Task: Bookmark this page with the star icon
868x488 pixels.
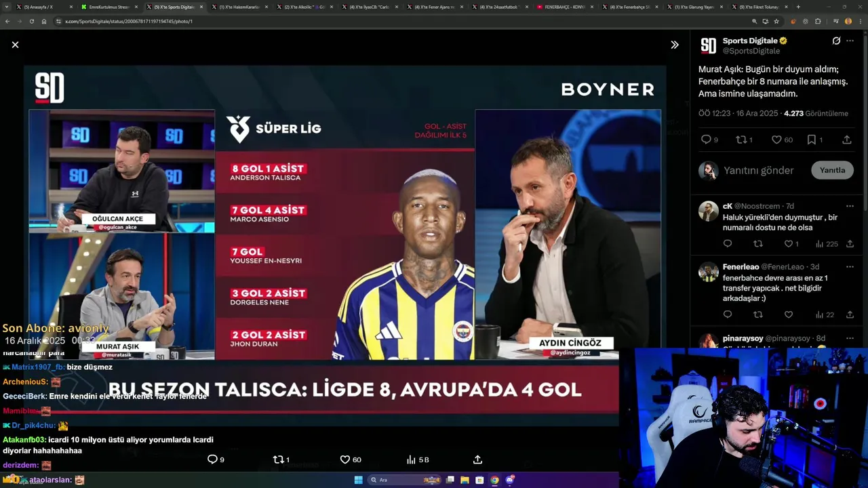Action: [x=776, y=21]
